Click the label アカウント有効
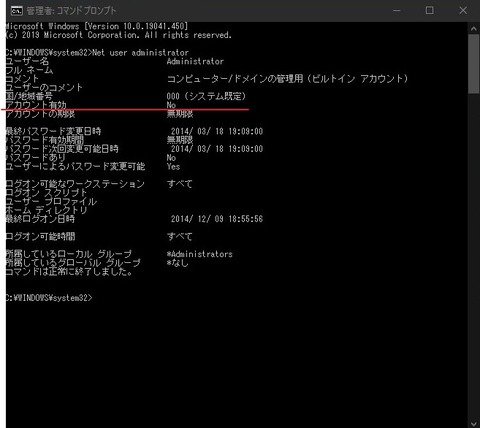Image resolution: width=480 pixels, height=428 pixels. pos(36,105)
